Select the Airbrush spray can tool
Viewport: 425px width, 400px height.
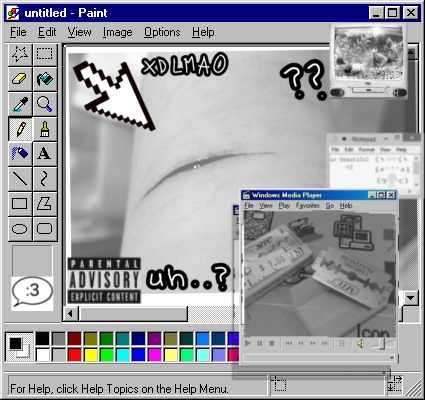pyautogui.click(x=20, y=154)
